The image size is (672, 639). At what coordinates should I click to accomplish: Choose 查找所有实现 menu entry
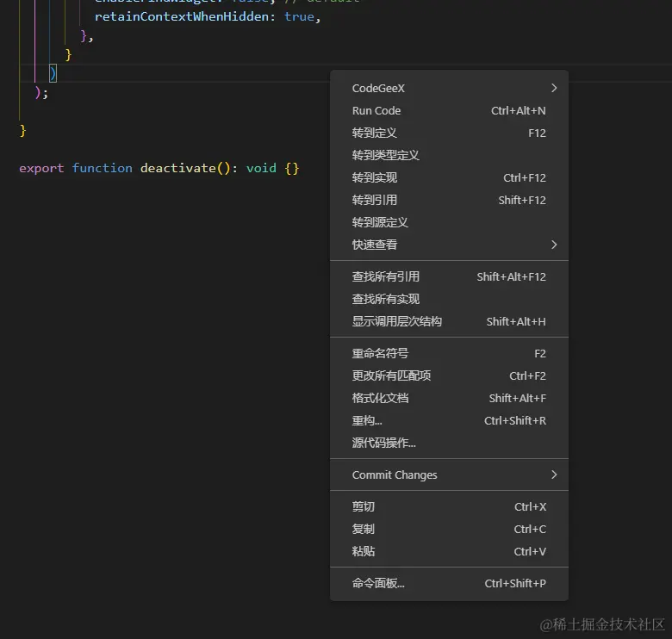pyautogui.click(x=449, y=299)
